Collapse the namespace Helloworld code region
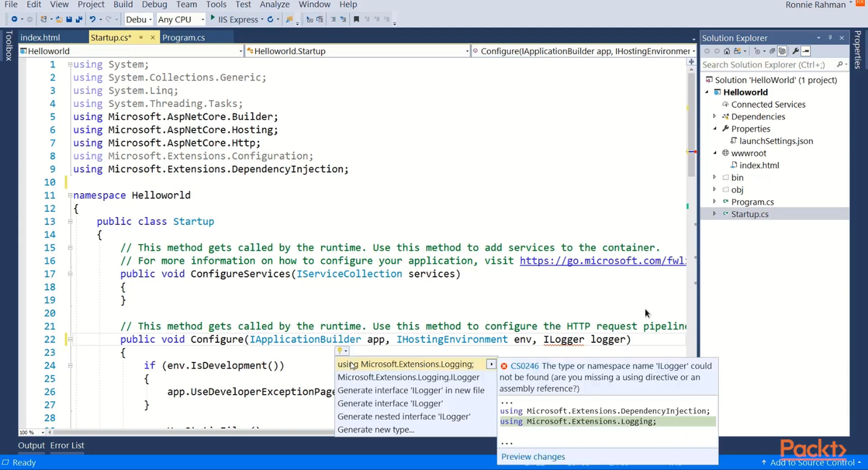The image size is (868, 470). coord(69,195)
